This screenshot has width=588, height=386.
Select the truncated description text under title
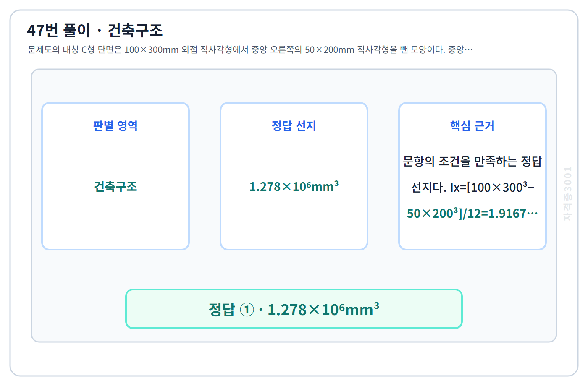[x=250, y=50]
